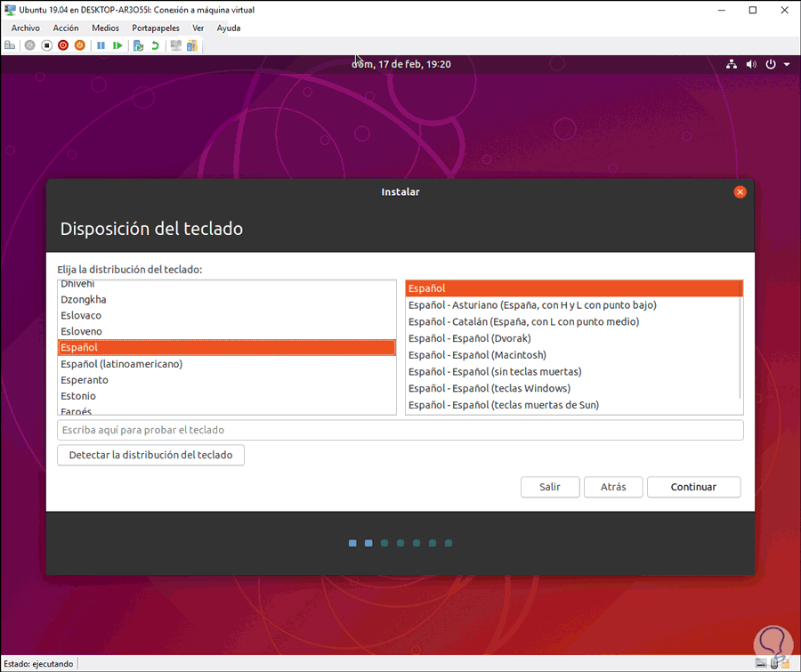Select Esloveno in the layout list
Viewport: 801px width, 672px height.
[227, 331]
